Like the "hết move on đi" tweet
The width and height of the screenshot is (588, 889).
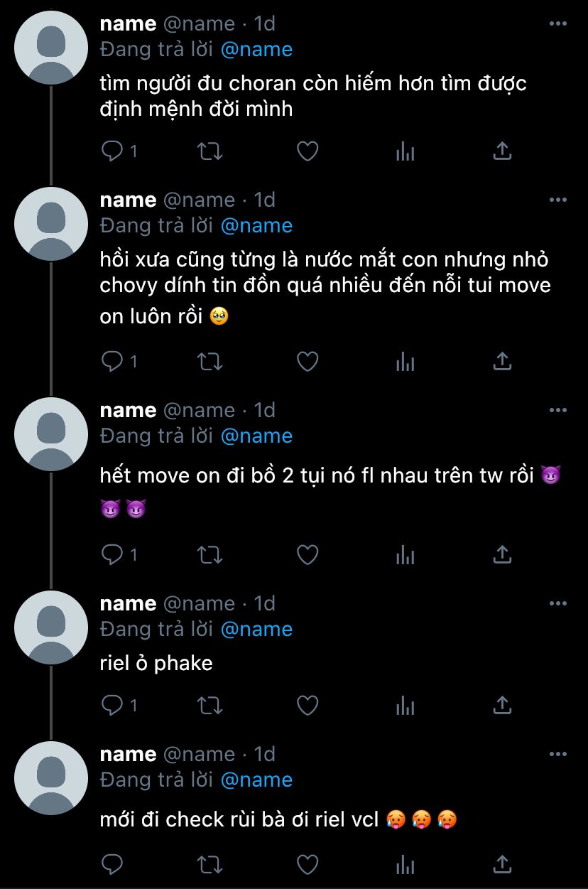click(307, 554)
